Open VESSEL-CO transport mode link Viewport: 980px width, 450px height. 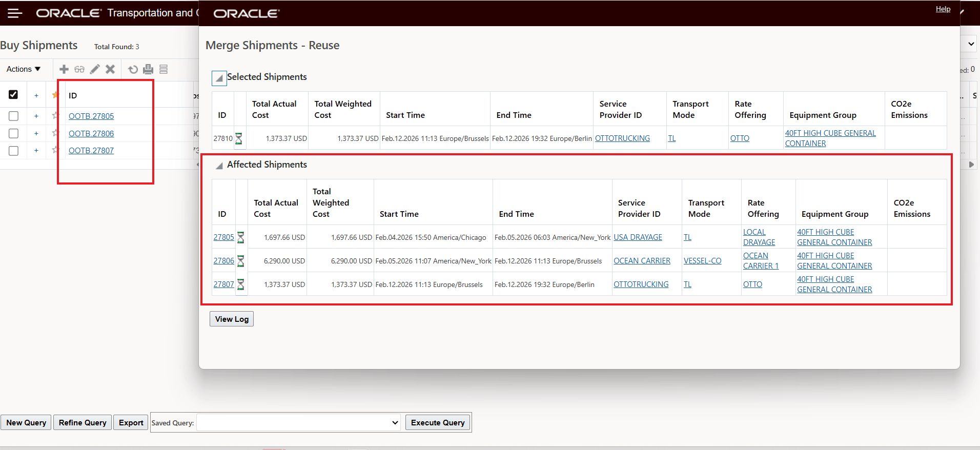(x=702, y=261)
